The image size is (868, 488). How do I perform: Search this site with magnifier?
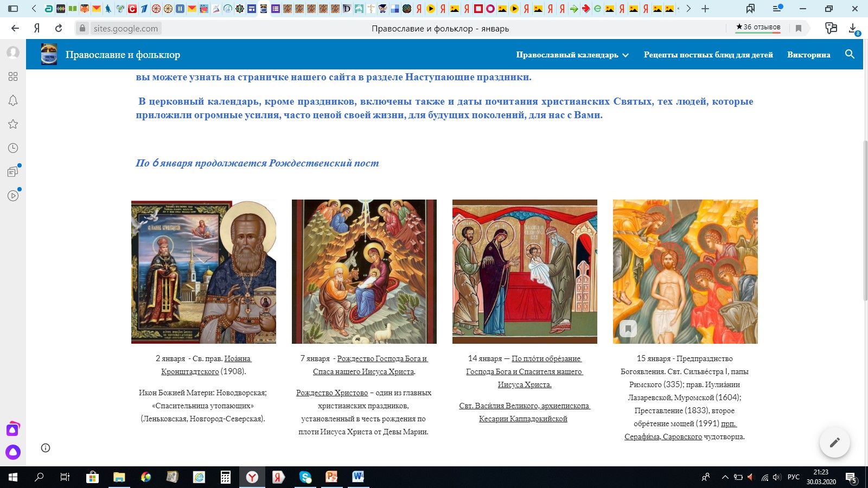(850, 54)
